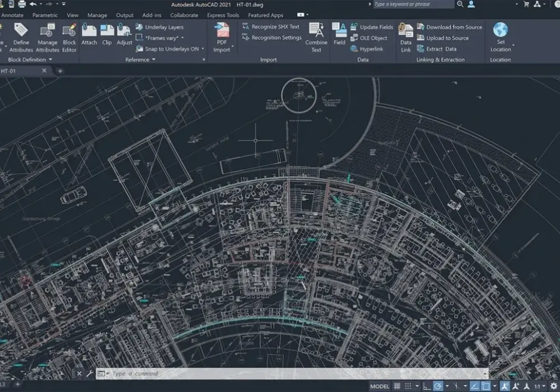Close the command line with X
The image size is (560, 392).
click(x=80, y=374)
